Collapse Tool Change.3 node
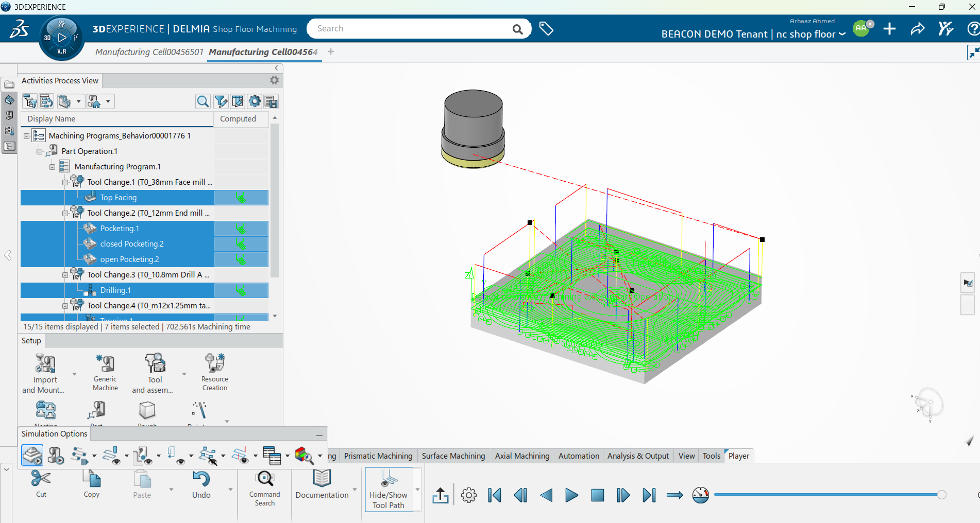Screen dimensions: 980x523 point(65,275)
